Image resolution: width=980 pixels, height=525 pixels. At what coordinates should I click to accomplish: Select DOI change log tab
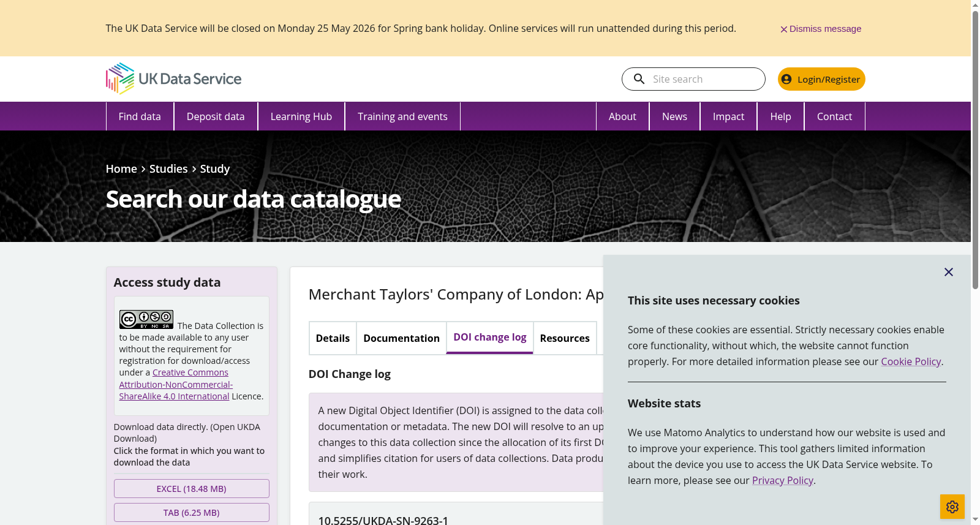tap(490, 338)
